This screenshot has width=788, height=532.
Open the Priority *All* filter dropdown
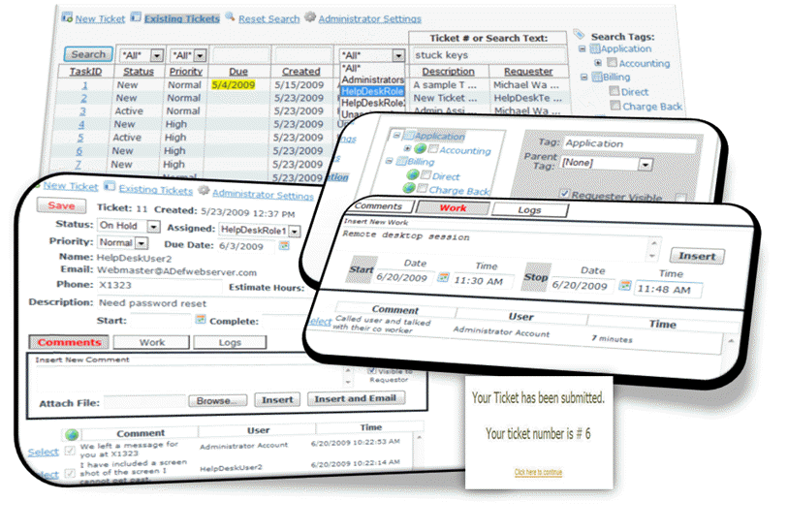(x=201, y=55)
